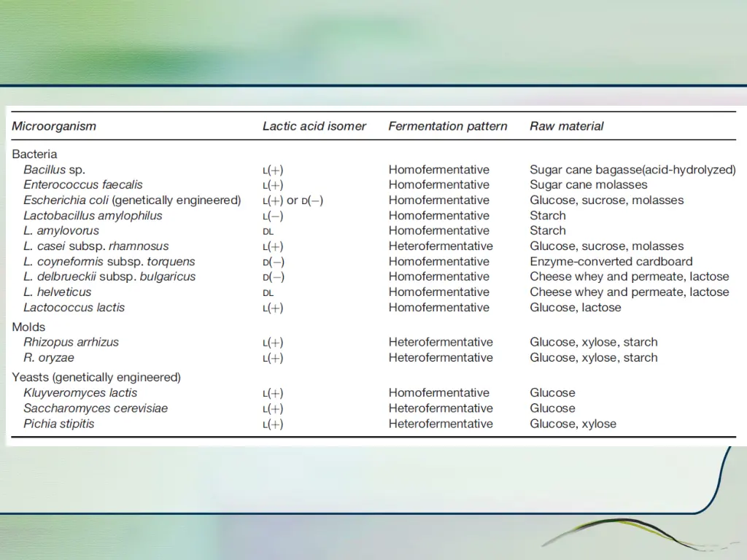Viewport: 747px width, 560px height.
Task: Select the "L. amylovorus" entry
Action: coord(61,231)
